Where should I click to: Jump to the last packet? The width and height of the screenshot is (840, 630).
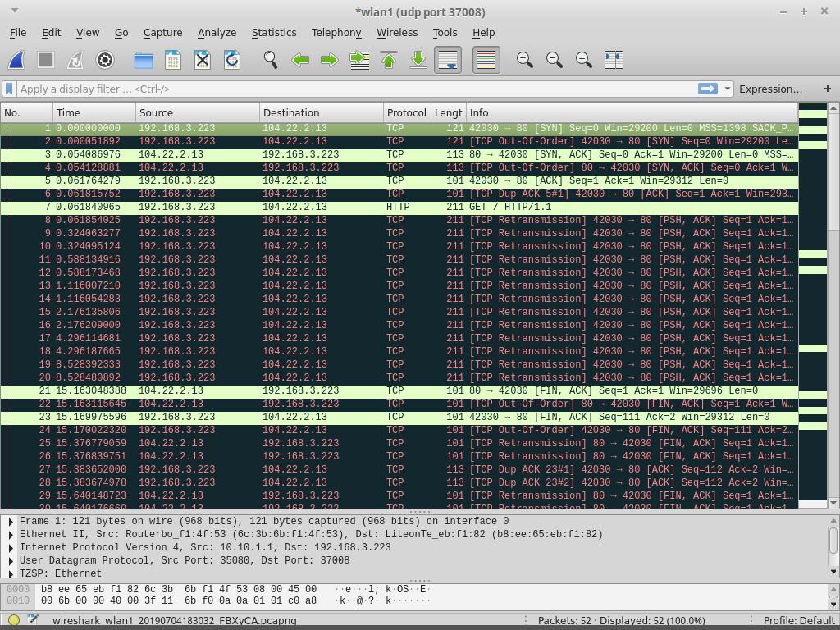(418, 60)
